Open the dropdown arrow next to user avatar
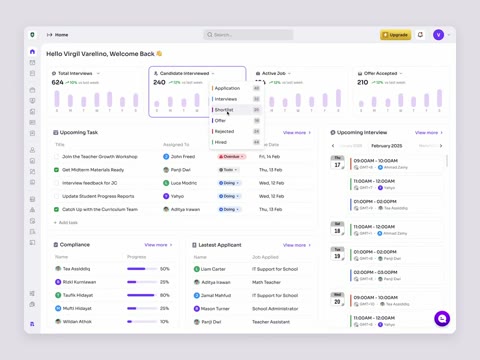Screen dimensions: 480x360 tap(449, 35)
